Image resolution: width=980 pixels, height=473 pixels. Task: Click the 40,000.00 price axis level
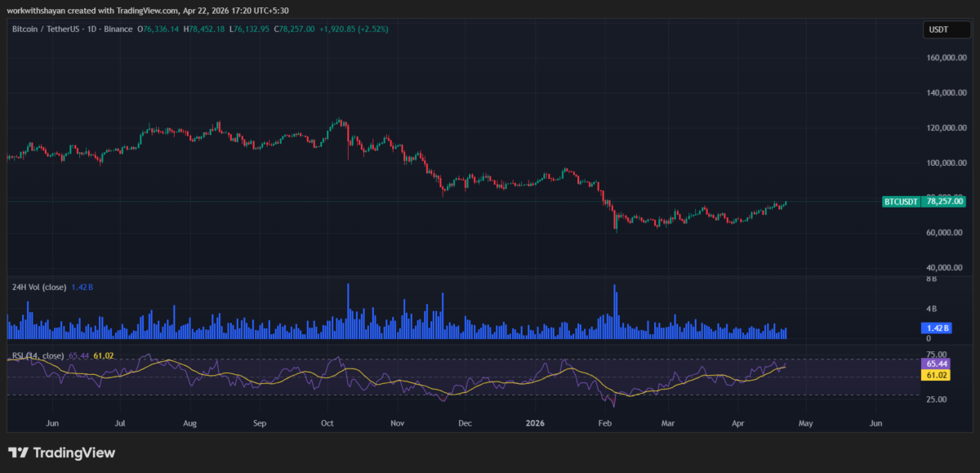(945, 267)
